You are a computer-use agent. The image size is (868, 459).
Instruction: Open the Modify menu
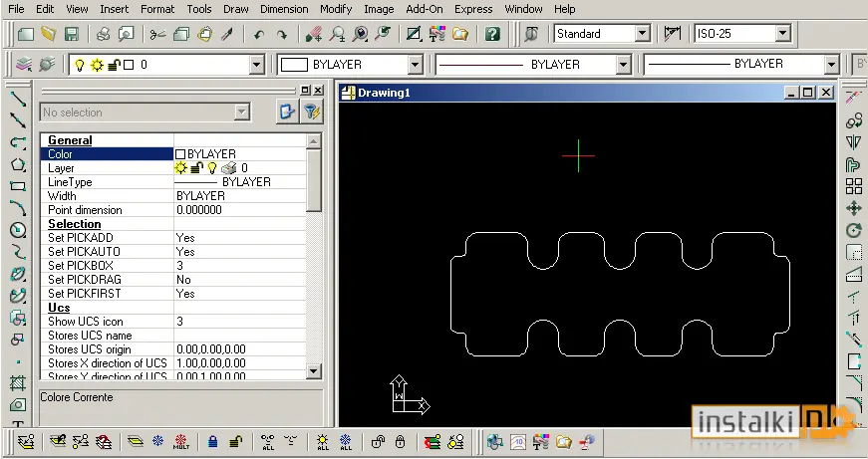[x=336, y=9]
